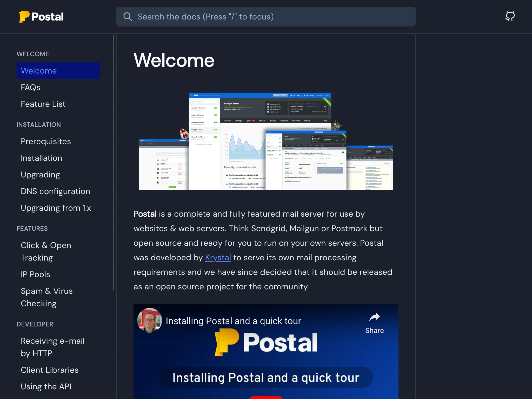Click the Postal logo in the header

coord(41,16)
